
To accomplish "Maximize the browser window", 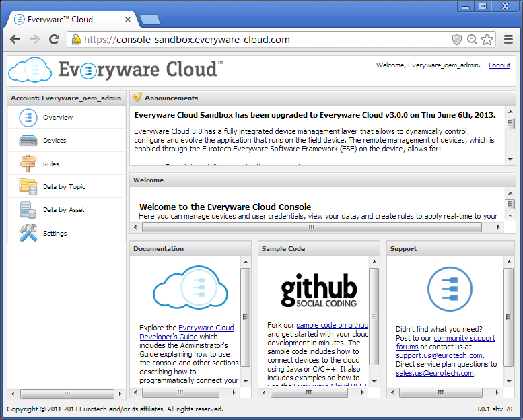I will (483, 6).
